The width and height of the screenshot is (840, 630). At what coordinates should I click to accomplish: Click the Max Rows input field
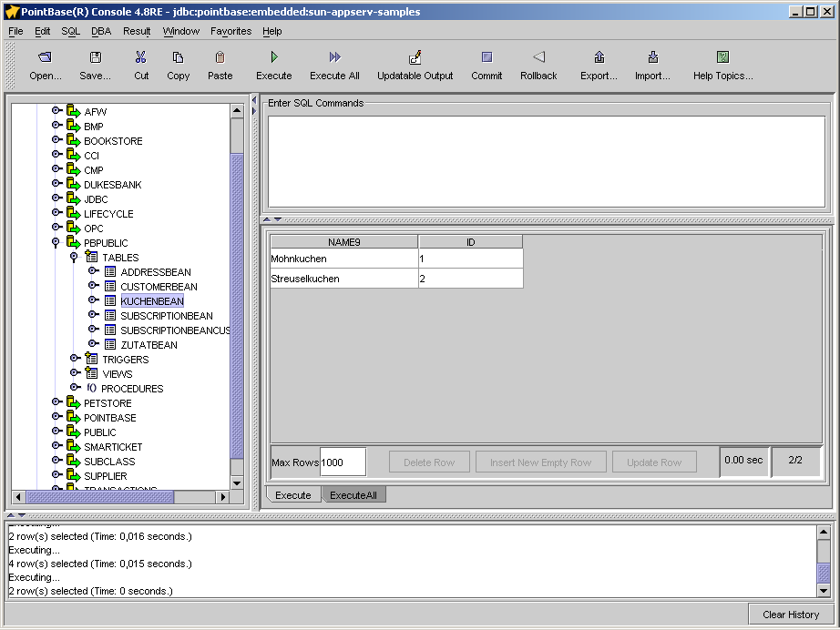click(343, 462)
